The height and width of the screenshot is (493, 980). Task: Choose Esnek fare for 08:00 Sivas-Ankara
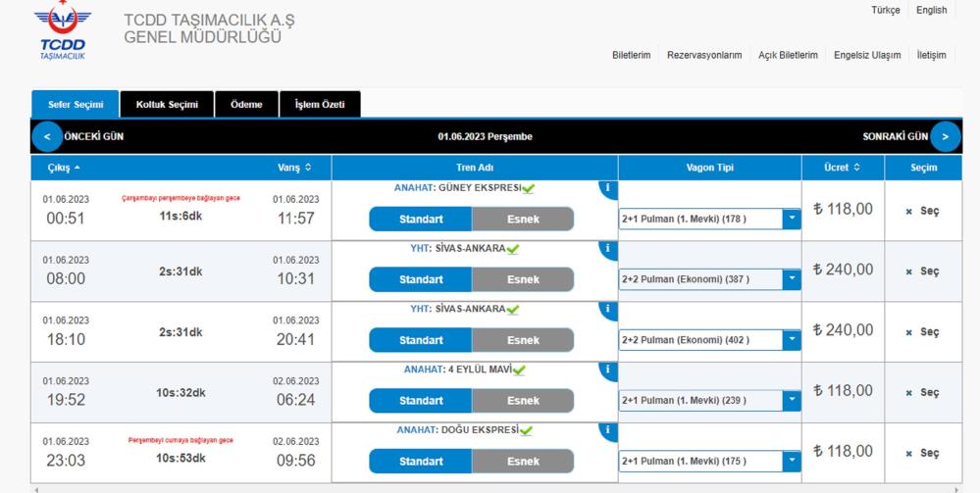click(x=523, y=280)
